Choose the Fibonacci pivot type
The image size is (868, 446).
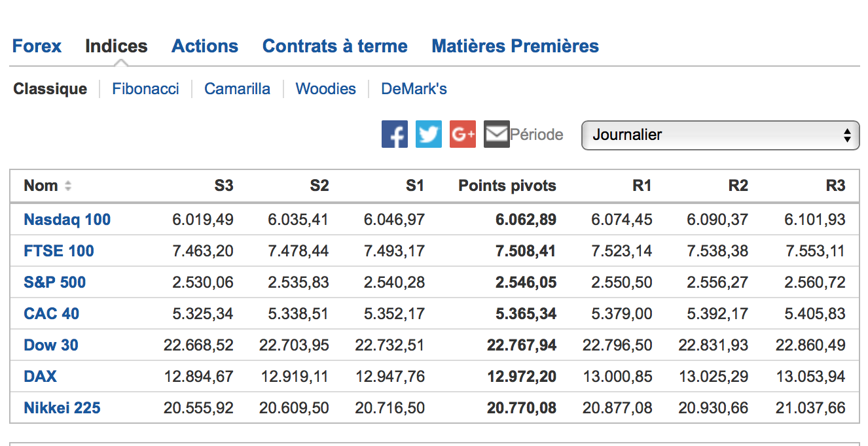tap(145, 89)
